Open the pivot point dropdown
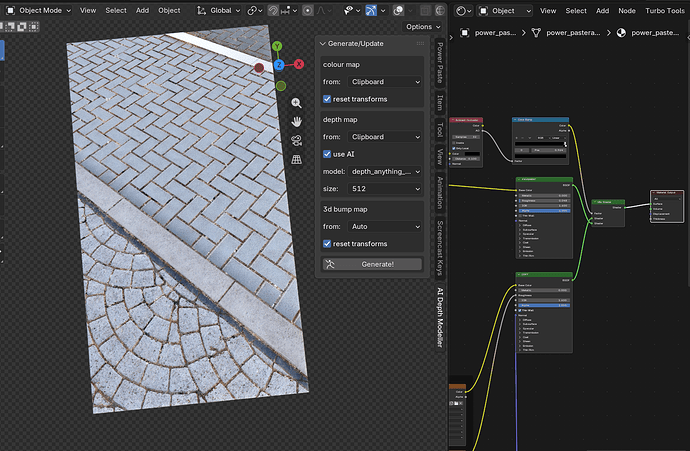This screenshot has width=690, height=451. tap(255, 10)
